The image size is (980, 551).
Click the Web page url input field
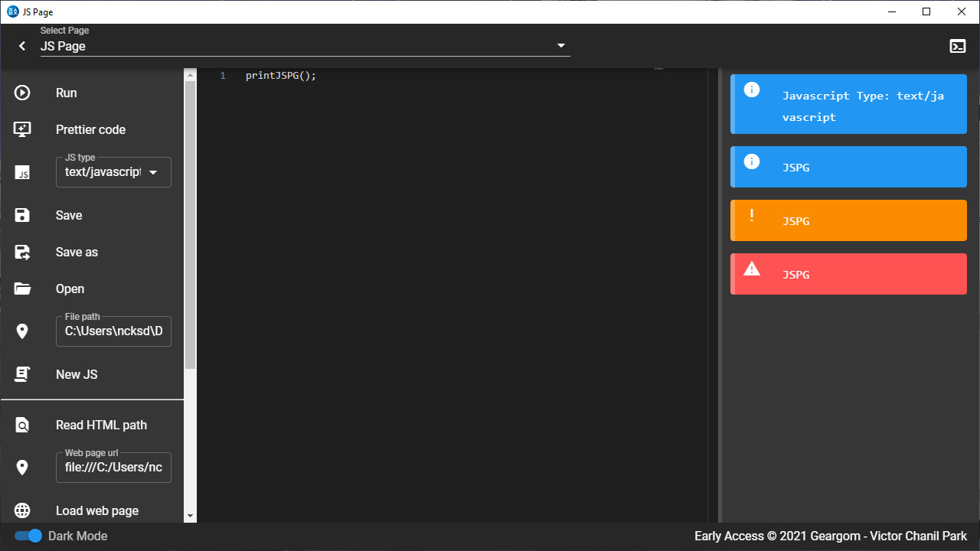(x=113, y=468)
